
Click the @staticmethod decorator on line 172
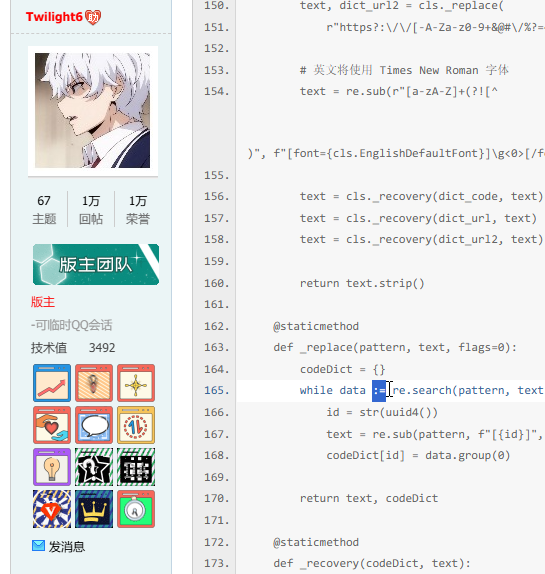coord(316,542)
